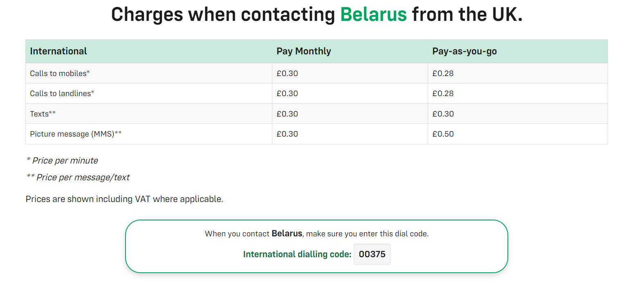Image resolution: width=644 pixels, height=285 pixels.
Task: Click the Picture message (MMS) row label
Action: coord(76,134)
